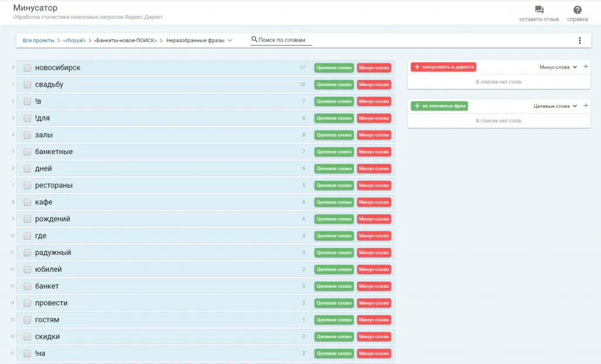Screen dimensions: 601x364
Task: Open the 'Целевые слова' list dropdown
Action: point(555,106)
